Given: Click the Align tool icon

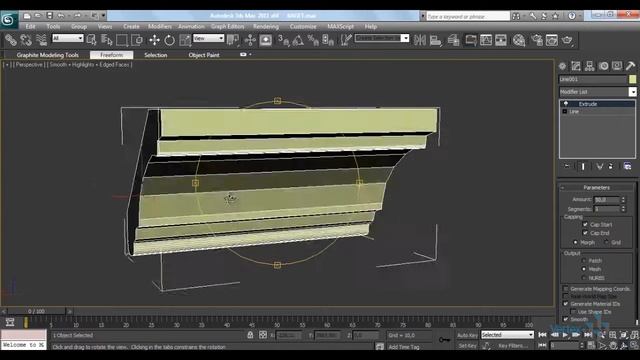Looking at the screenshot, I should [x=436, y=40].
